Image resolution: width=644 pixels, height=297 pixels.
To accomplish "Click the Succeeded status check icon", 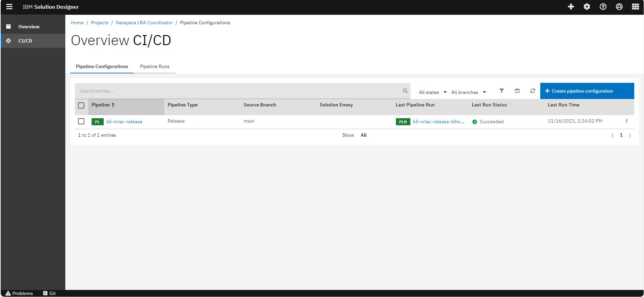I will click(x=475, y=122).
